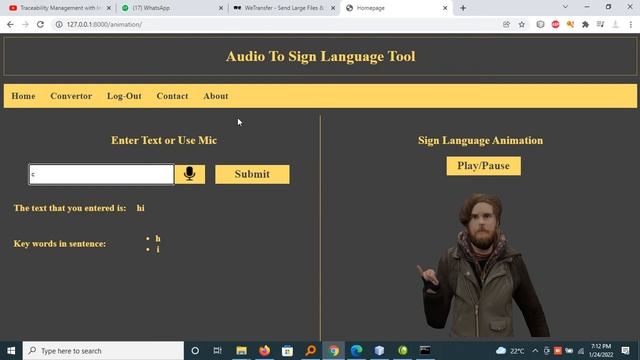Screen dimensions: 640x360
Task: Open Cortana circle icon on taskbar
Action: (195, 351)
